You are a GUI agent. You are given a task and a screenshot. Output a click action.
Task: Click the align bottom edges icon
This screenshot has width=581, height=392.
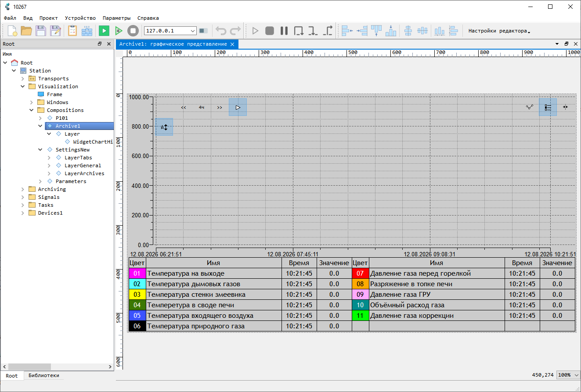(x=391, y=31)
